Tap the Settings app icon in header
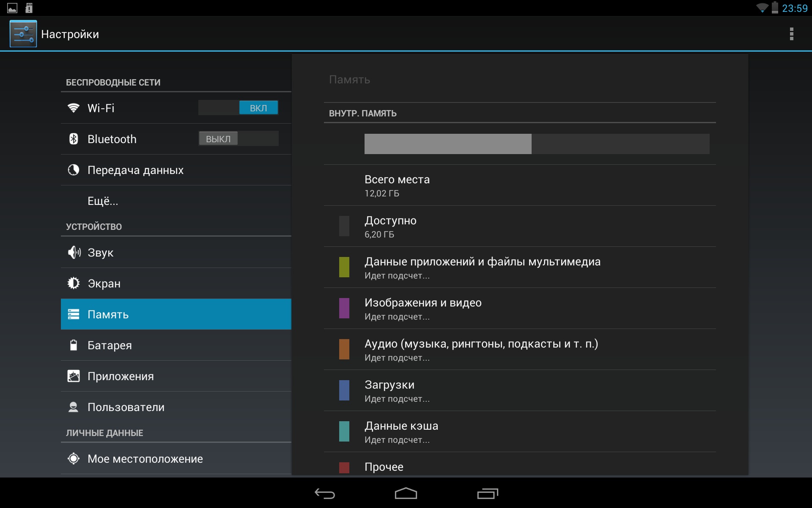Image resolution: width=812 pixels, height=508 pixels. coord(23,34)
